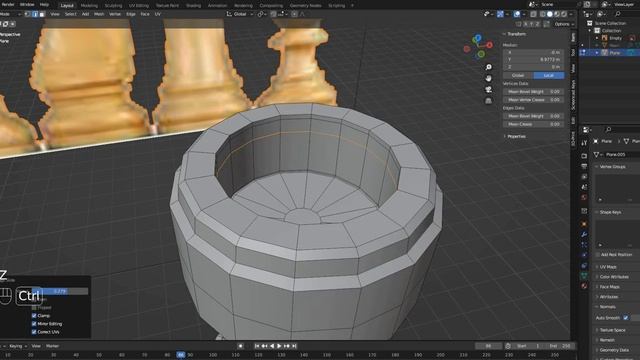Image resolution: width=640 pixels, height=360 pixels.
Task: Open Output properties tab icon
Action: [584, 166]
